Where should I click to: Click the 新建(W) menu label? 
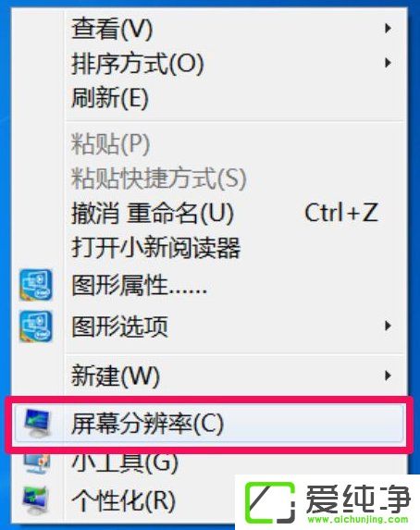click(x=116, y=376)
